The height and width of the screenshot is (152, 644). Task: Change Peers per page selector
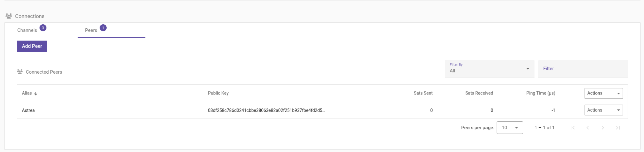tap(510, 128)
